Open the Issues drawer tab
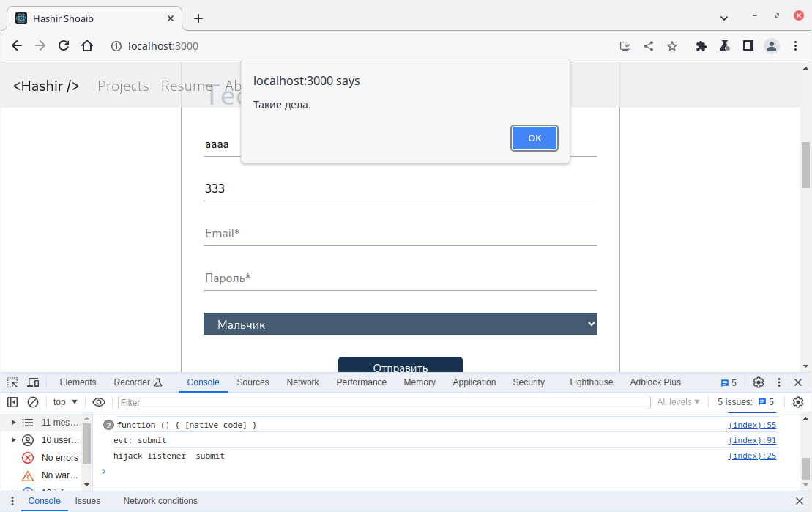 [88, 501]
